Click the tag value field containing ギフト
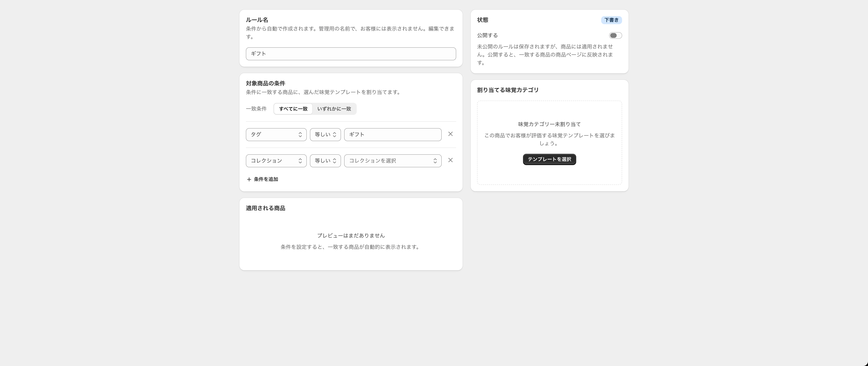Screen dimensions: 868x366 click(393, 135)
